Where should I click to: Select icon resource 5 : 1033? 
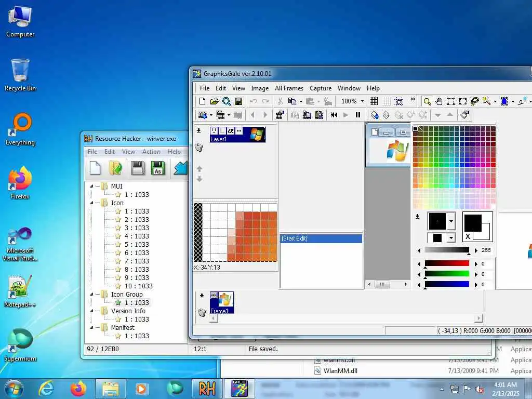[137, 244]
